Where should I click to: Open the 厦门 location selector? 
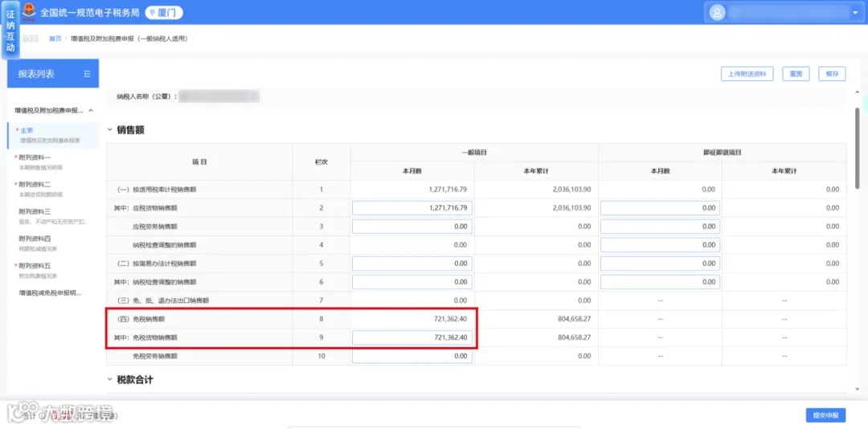click(164, 13)
